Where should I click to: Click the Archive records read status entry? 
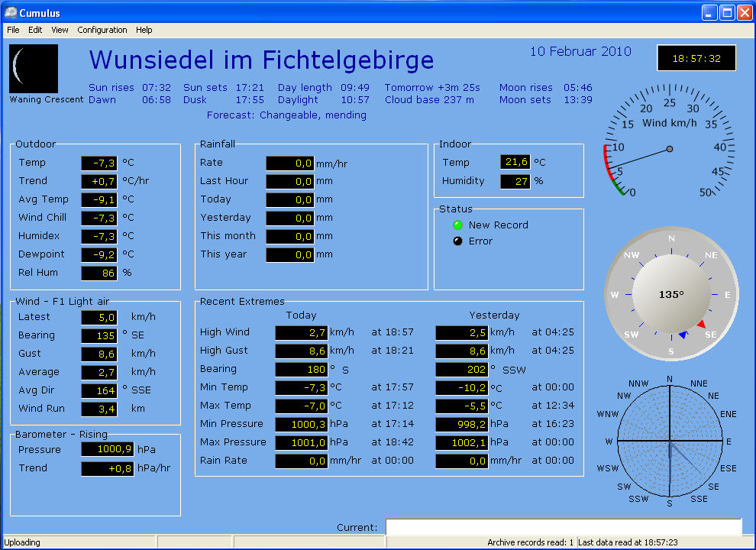531,542
